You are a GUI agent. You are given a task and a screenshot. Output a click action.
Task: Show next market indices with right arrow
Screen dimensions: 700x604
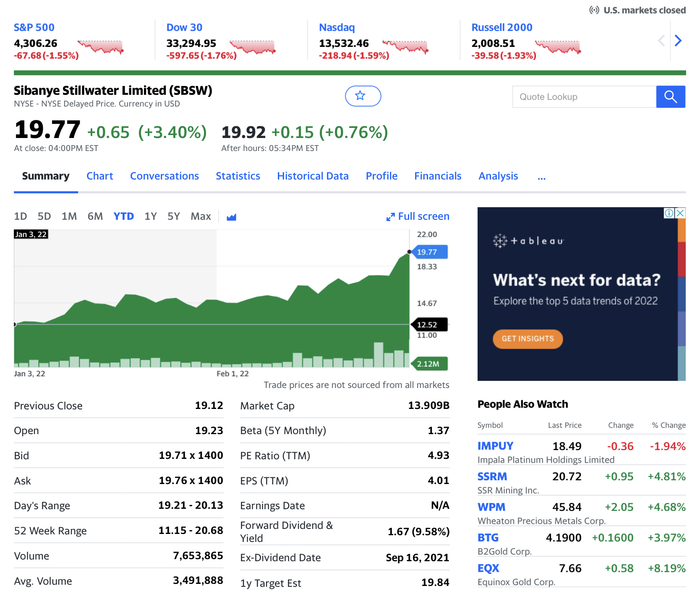click(x=678, y=41)
